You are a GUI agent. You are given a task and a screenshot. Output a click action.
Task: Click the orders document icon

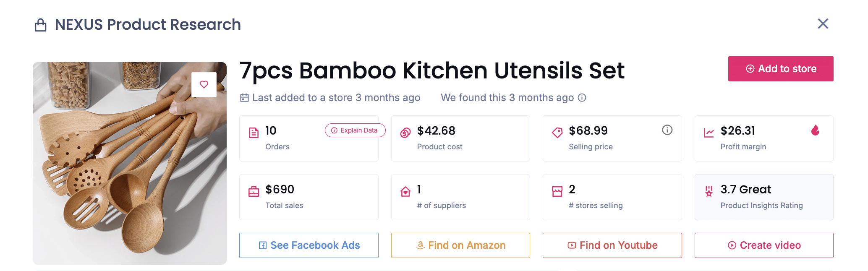(x=254, y=132)
